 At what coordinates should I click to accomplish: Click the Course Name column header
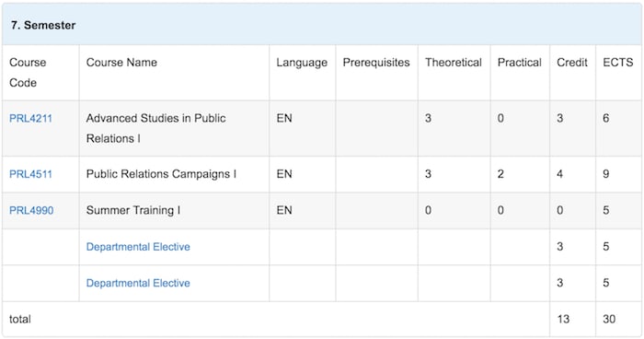pos(121,63)
